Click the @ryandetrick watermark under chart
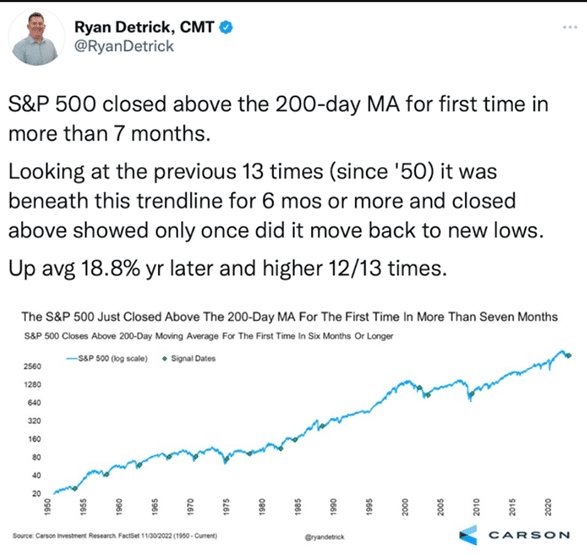Viewport: 587px width, 555px height. tap(325, 537)
